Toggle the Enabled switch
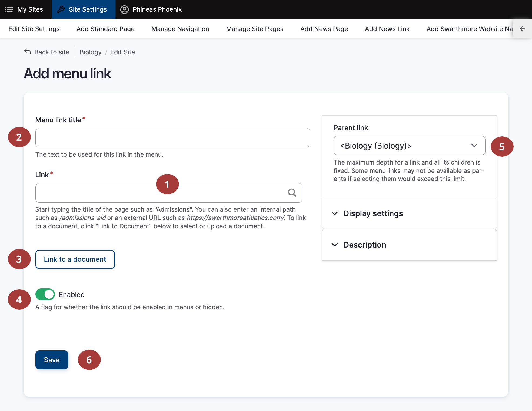Viewport: 532px width, 411px height. [45, 294]
